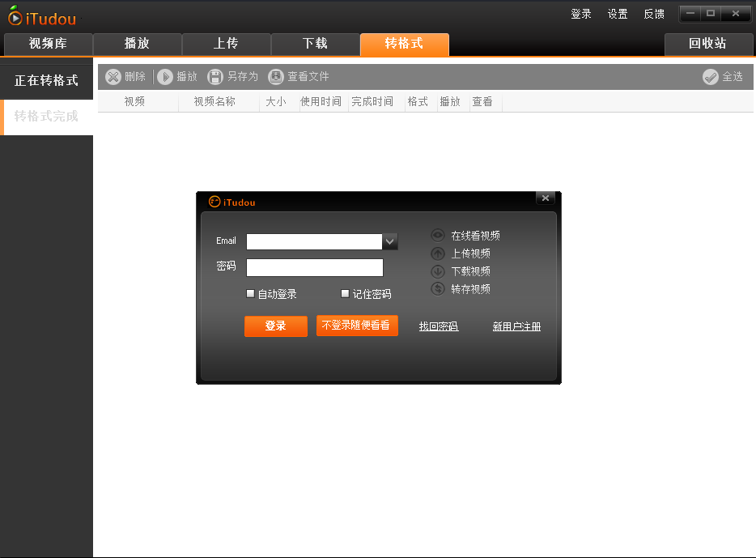Screen dimensions: 756x558
Task: Open the recycle bin (回收站) tab
Action: click(x=707, y=44)
